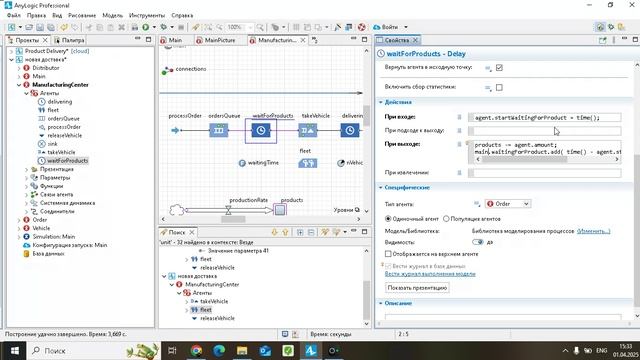Open File Explorer from the taskbar
This screenshot has height=360, width=640.
click(x=242, y=351)
